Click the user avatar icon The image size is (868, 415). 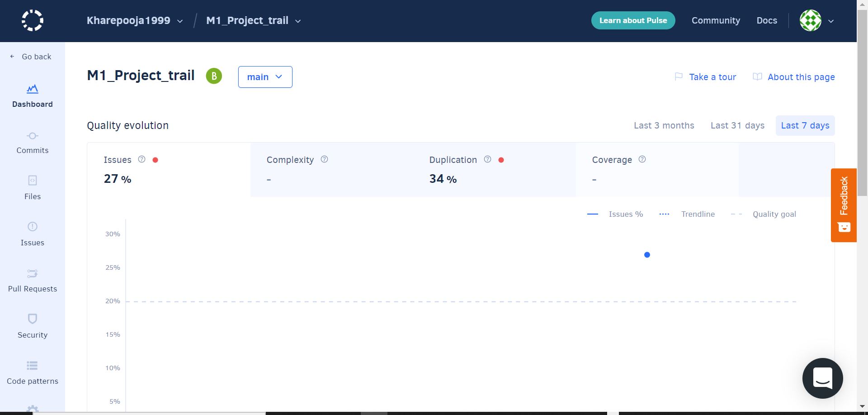tap(811, 20)
